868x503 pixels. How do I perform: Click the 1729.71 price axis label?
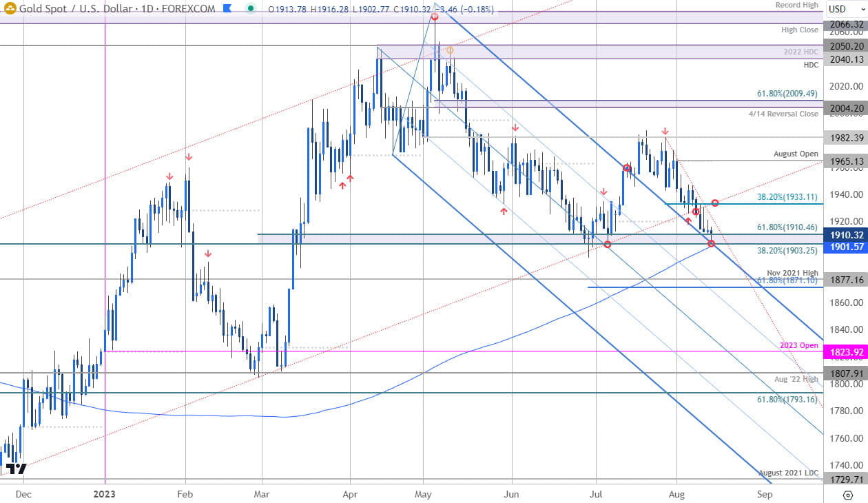pos(846,480)
